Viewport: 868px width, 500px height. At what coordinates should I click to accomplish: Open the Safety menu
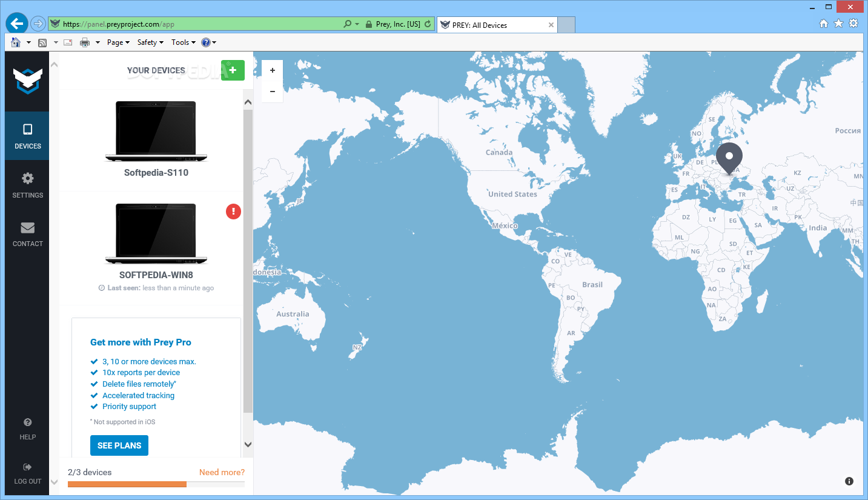click(150, 42)
